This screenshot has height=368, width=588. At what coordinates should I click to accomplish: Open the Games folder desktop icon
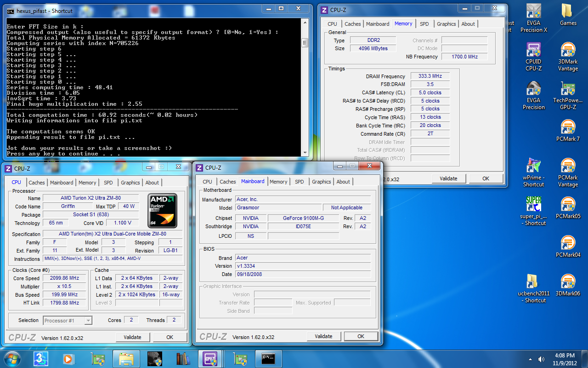coord(568,15)
